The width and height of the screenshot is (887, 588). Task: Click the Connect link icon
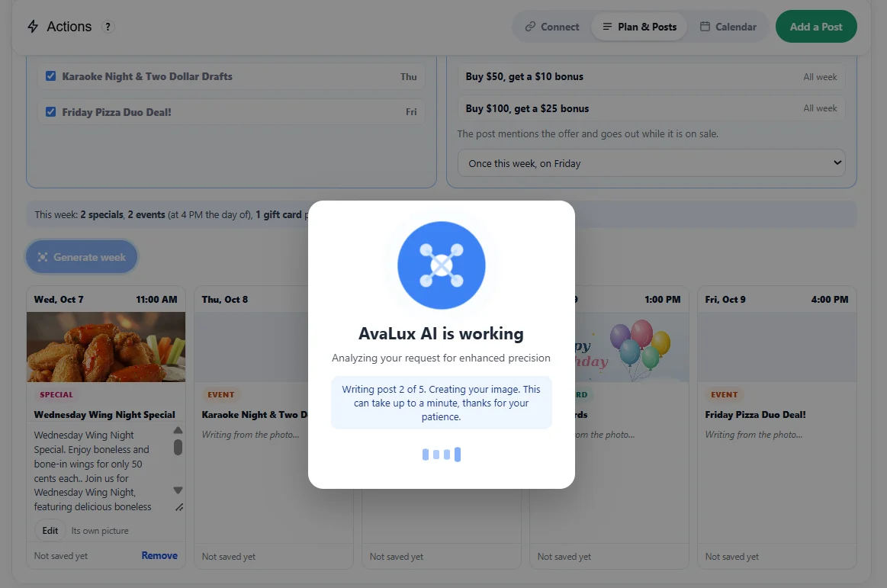530,27
